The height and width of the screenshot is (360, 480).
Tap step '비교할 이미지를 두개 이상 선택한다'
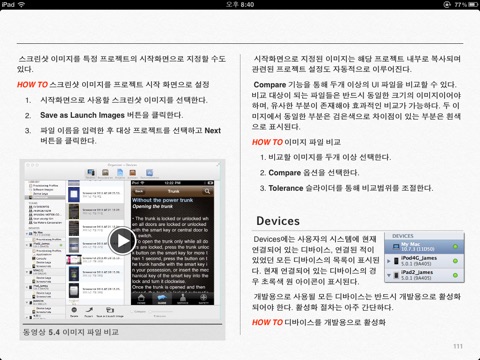tap(330, 157)
